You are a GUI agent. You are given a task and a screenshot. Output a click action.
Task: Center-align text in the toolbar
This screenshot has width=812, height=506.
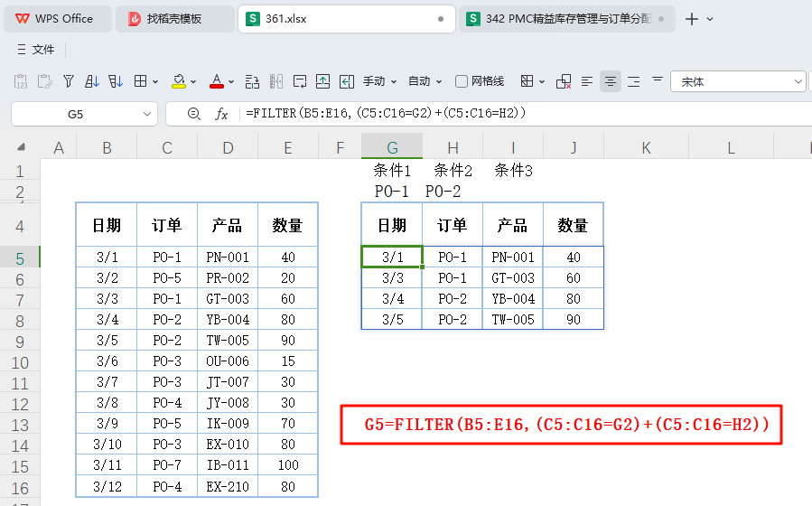pos(611,81)
